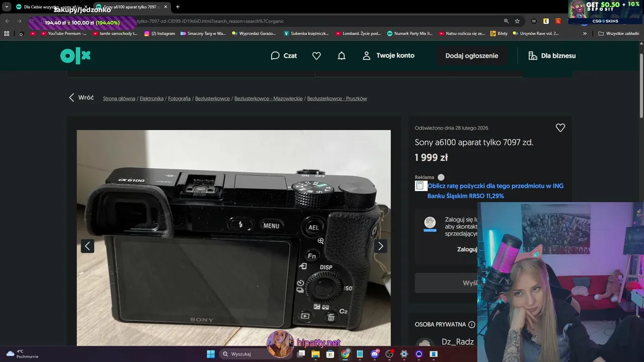Image resolution: width=644 pixels, height=362 pixels.
Task: Open Bezlusterkowce - Pruszków breadcrumb
Action: 337,99
